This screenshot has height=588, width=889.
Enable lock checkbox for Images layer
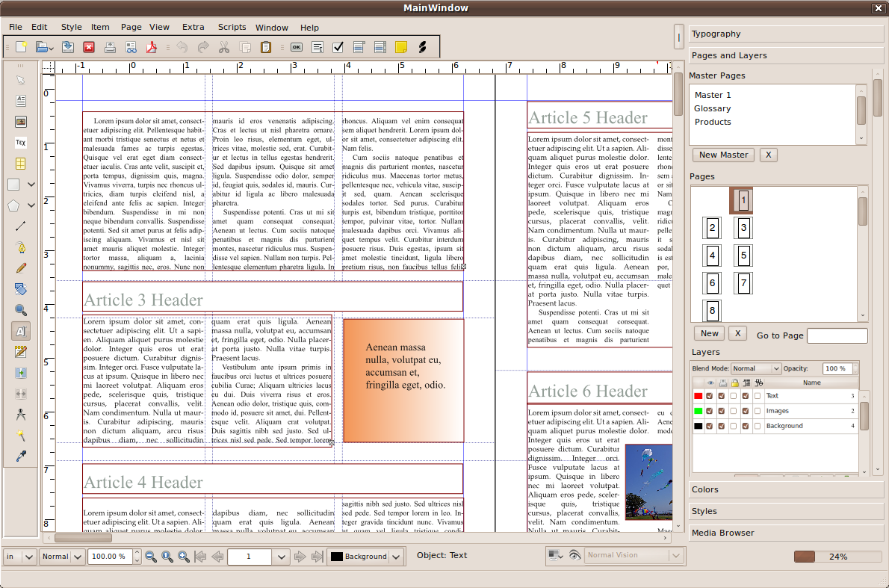click(x=734, y=411)
